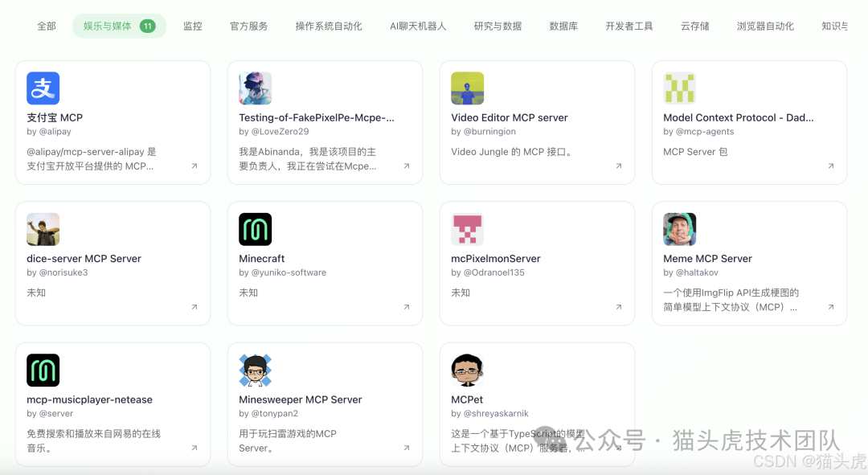Click the Meme MCP Server avatar photo
This screenshot has width=868, height=475.
[x=680, y=229]
